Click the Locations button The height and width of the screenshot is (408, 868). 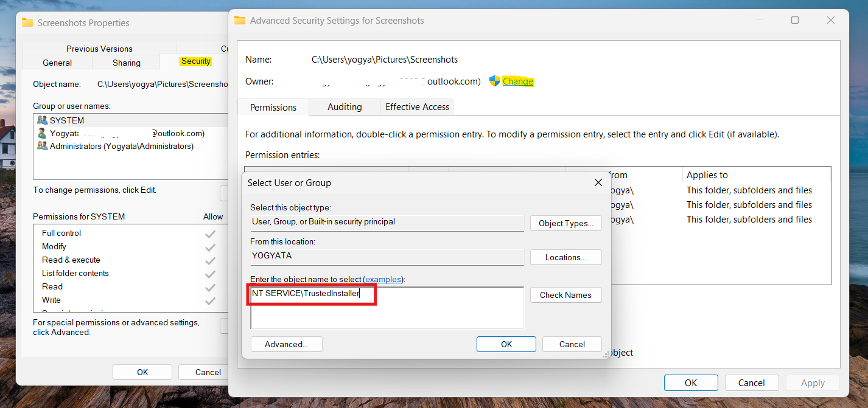click(x=565, y=257)
